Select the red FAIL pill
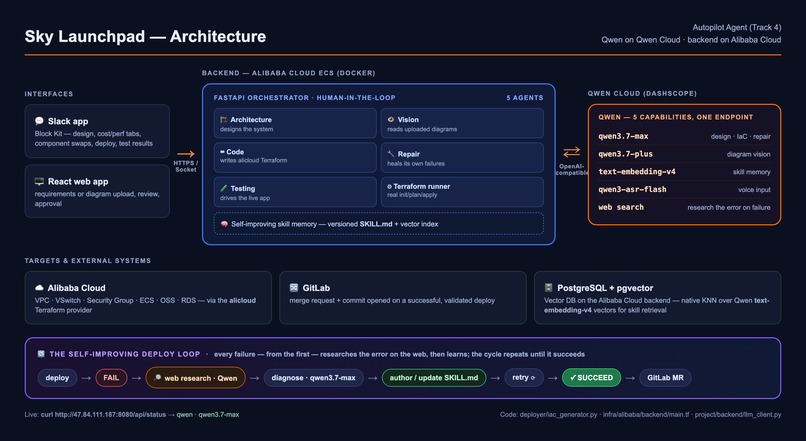Image resolution: width=806 pixels, height=441 pixels. [111, 378]
